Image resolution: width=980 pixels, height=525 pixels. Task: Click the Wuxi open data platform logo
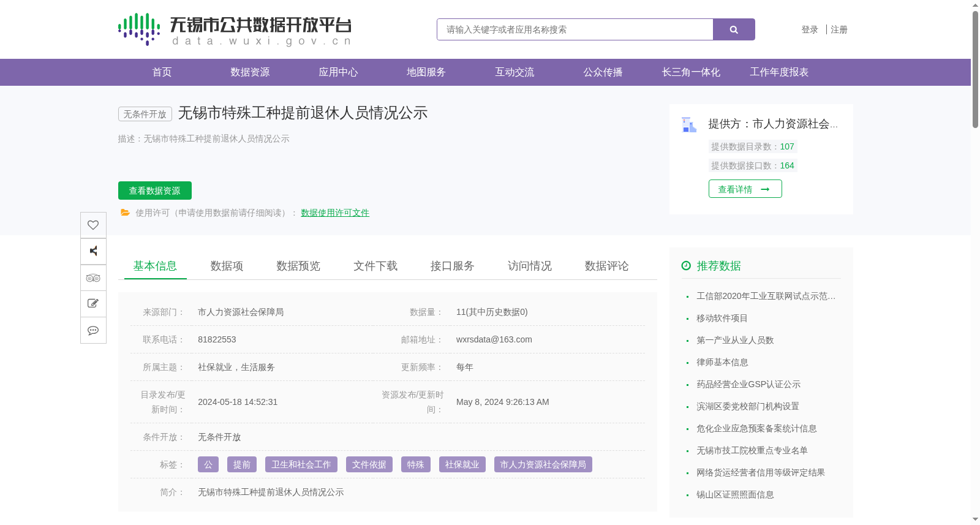pyautogui.click(x=235, y=29)
